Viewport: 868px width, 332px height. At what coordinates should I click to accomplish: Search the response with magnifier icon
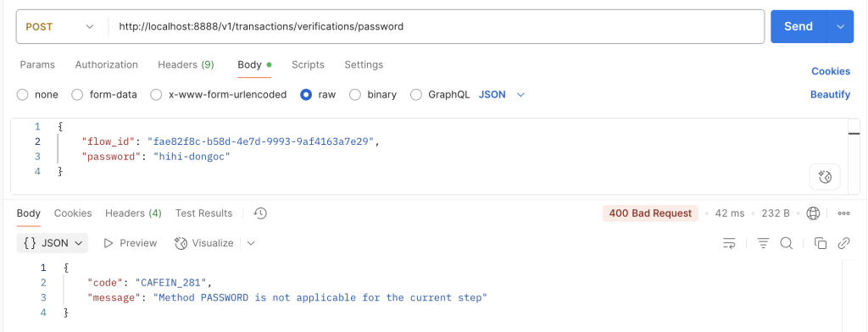[786, 243]
